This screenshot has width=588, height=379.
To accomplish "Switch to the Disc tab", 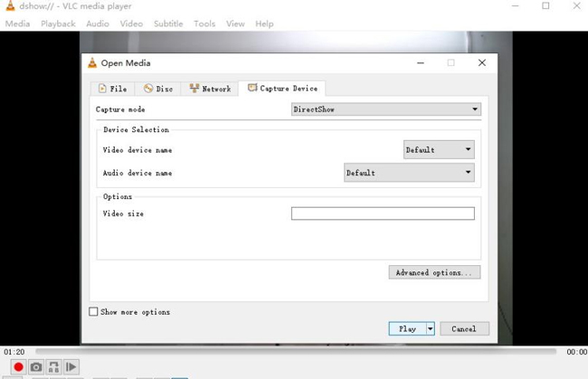I will (158, 89).
